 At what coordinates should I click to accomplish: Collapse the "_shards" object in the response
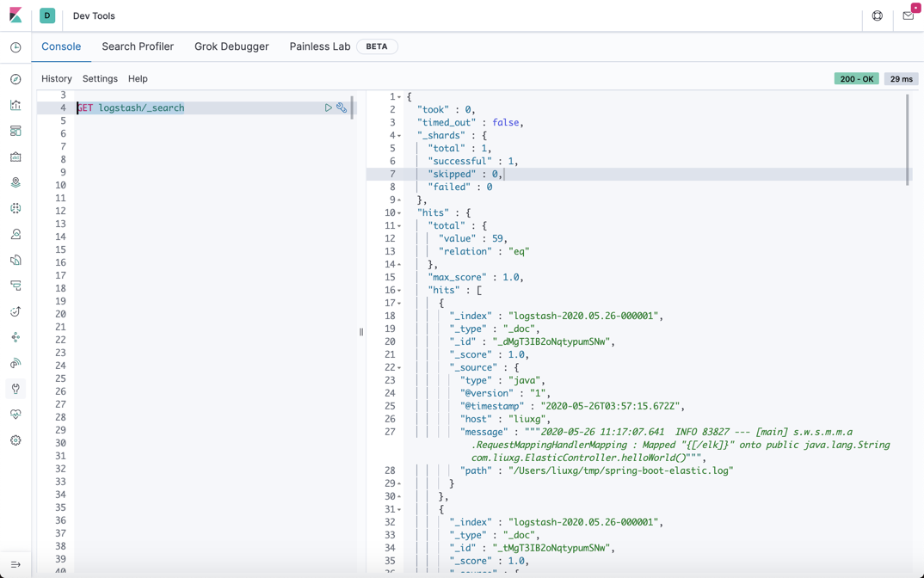pyautogui.click(x=398, y=134)
